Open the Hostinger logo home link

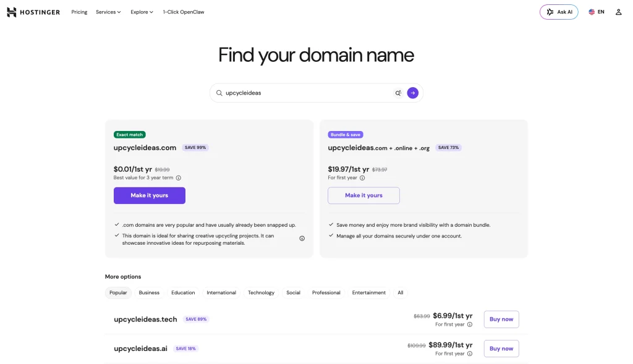pyautogui.click(x=33, y=12)
